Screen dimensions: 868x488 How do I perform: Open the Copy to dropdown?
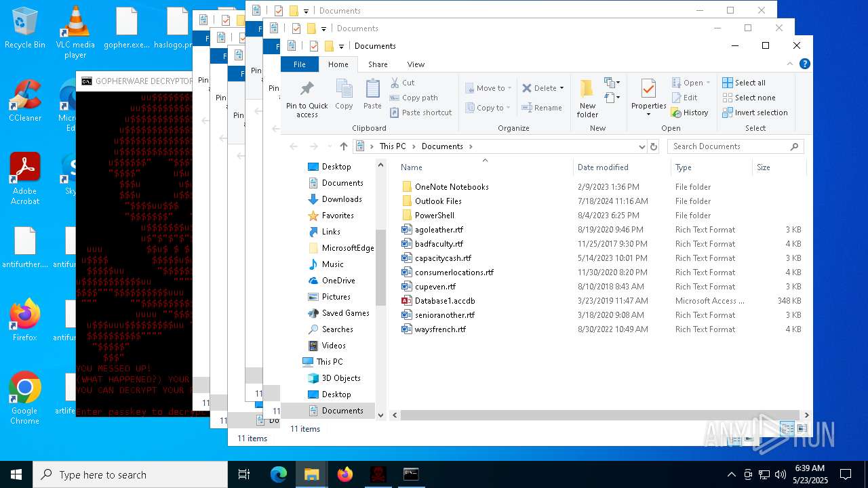[489, 108]
